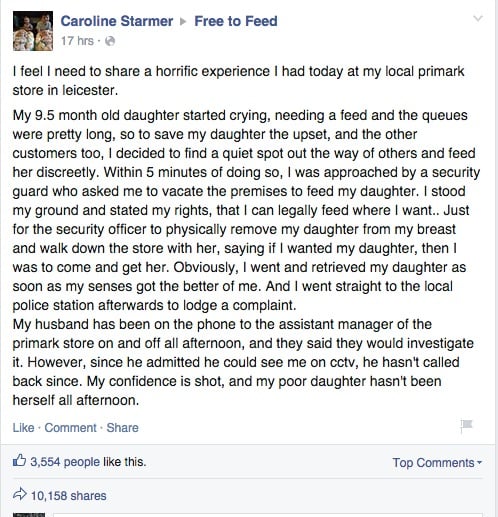Click the thumbs-up likes icon
Image resolution: width=498 pixels, height=517 pixels.
pos(19,461)
